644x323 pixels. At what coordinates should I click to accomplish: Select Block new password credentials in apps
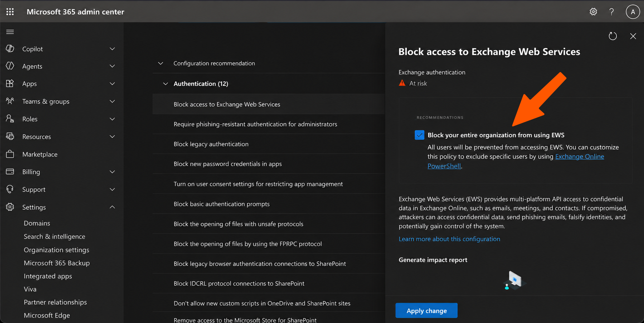click(x=269, y=164)
